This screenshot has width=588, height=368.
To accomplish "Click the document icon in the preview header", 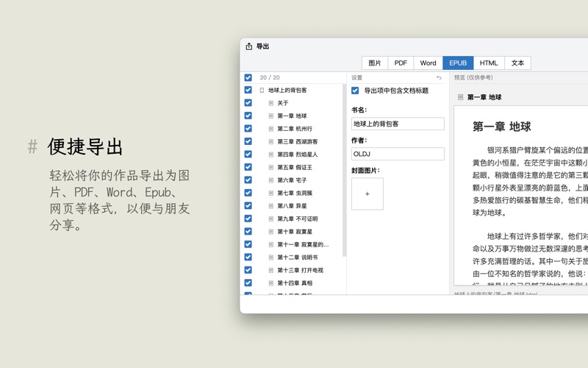I will [x=460, y=97].
